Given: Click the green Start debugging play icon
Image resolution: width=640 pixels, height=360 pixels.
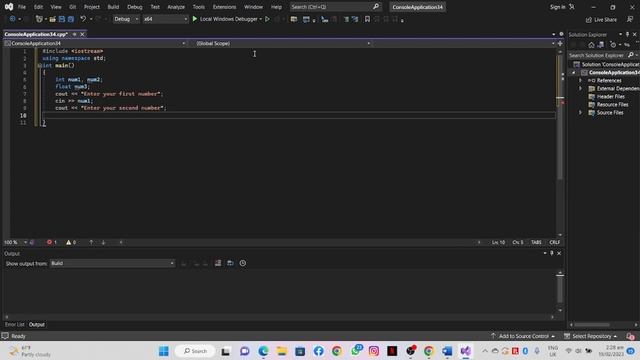Looking at the screenshot, I should tap(195, 19).
